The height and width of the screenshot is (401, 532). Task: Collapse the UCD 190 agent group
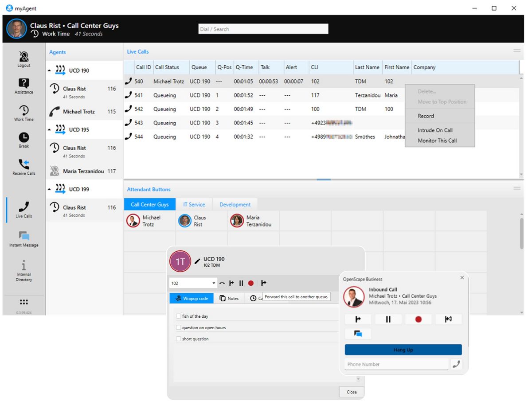(50, 70)
